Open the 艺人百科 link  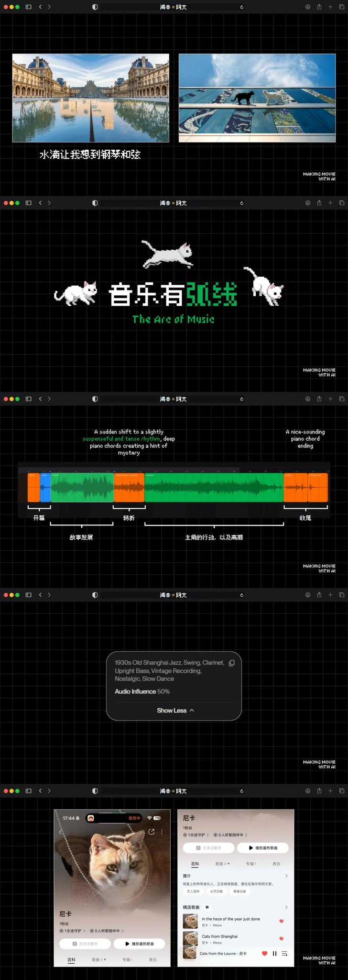(x=193, y=891)
